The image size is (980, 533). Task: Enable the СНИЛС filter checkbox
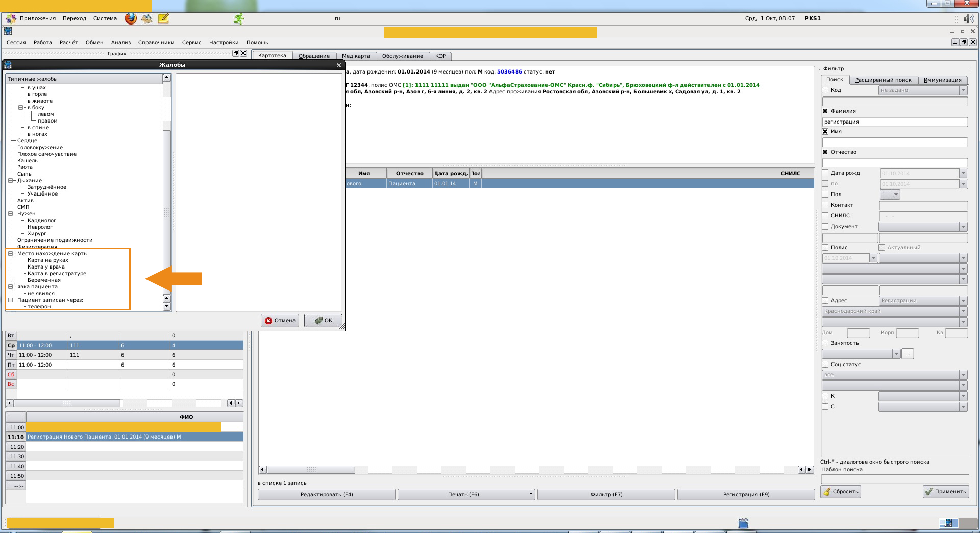(x=825, y=216)
